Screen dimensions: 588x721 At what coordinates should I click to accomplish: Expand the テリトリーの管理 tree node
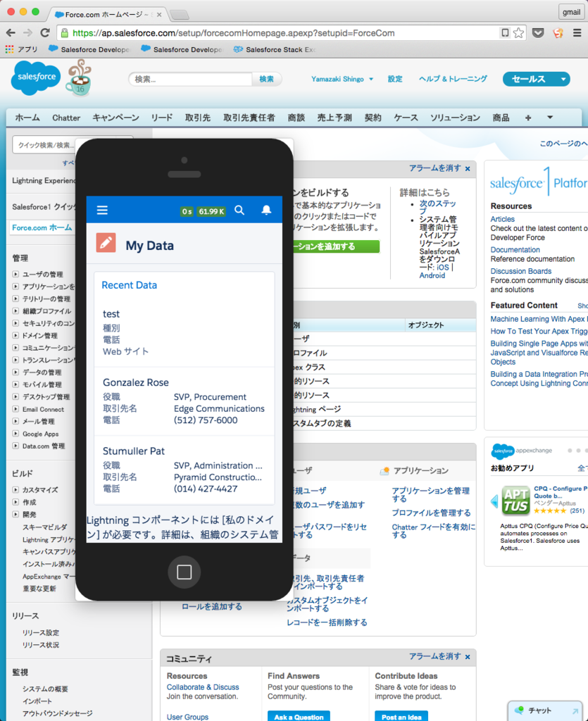[15, 299]
